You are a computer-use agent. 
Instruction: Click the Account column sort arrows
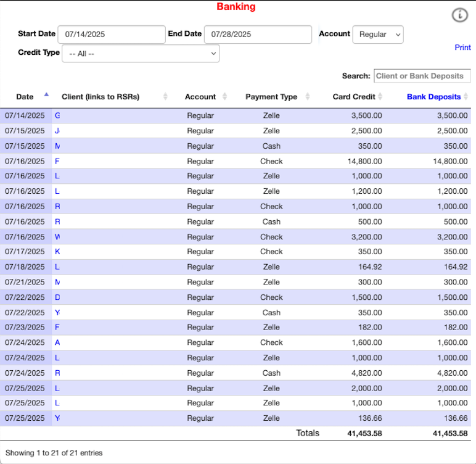pyautogui.click(x=224, y=97)
